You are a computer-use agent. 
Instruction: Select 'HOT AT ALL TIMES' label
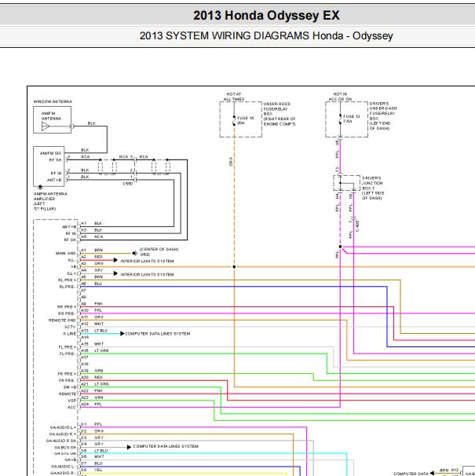(234, 97)
